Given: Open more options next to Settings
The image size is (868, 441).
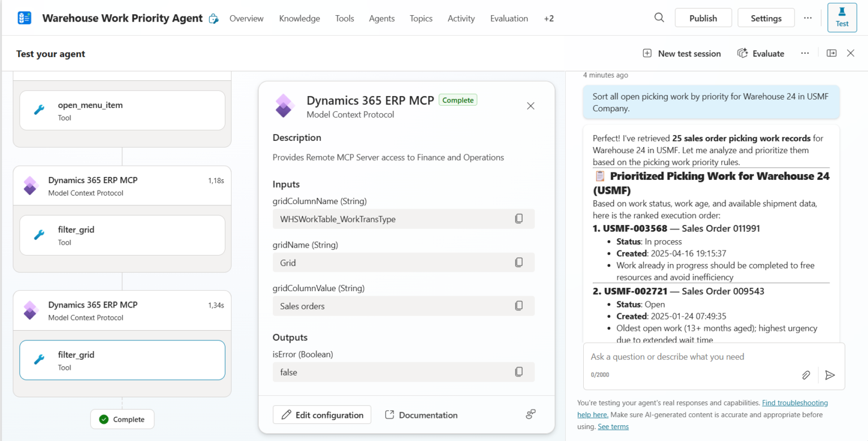Looking at the screenshot, I should 808,18.
